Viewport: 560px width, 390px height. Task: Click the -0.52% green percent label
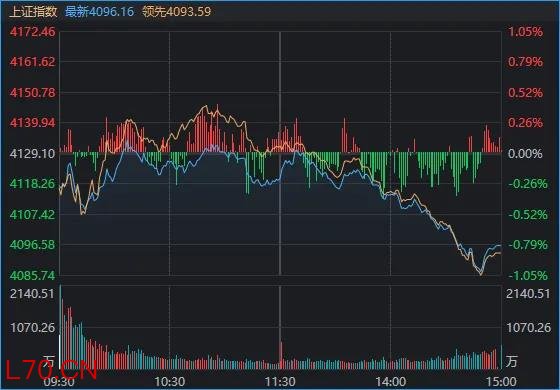528,215
